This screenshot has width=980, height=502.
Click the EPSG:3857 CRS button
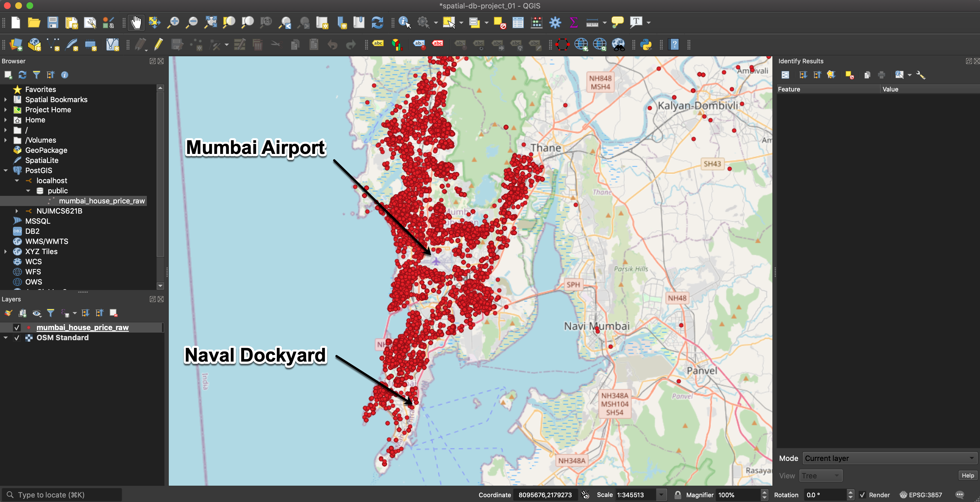point(921,495)
